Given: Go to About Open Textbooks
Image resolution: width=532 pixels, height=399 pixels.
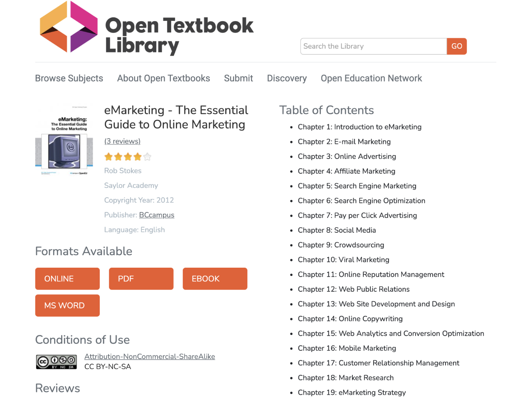Looking at the screenshot, I should (x=163, y=78).
